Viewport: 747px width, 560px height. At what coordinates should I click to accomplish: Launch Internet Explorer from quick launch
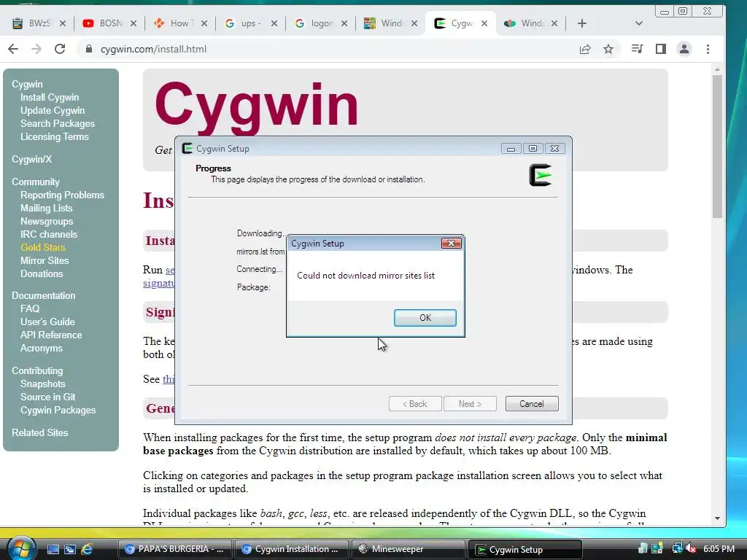click(x=87, y=549)
